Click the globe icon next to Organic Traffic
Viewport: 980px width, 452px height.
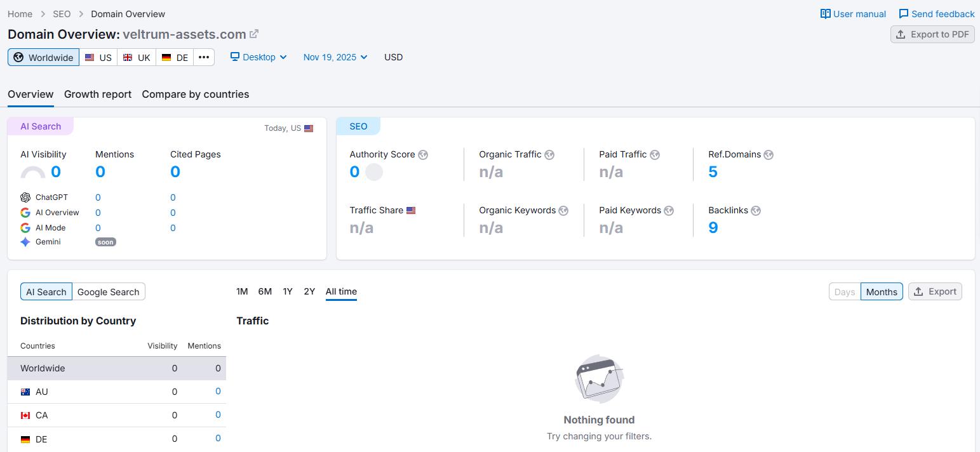point(549,154)
